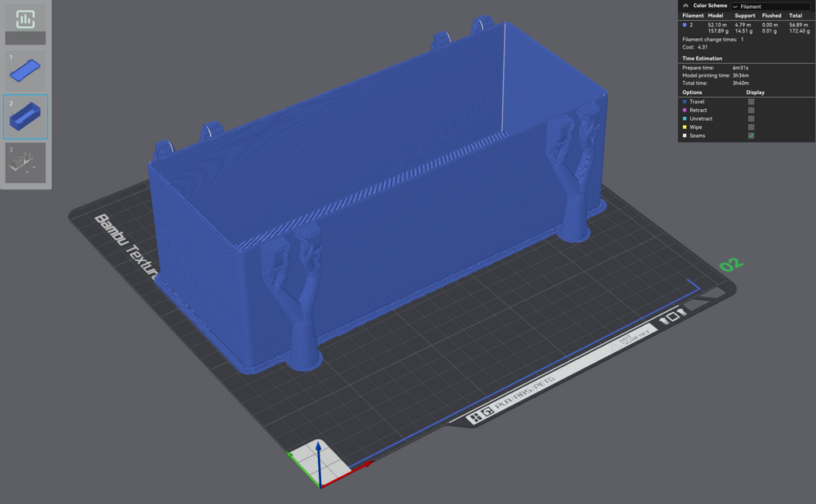Click the yellow Wipe color swatch
This screenshot has width=816, height=504.
pos(685,127)
